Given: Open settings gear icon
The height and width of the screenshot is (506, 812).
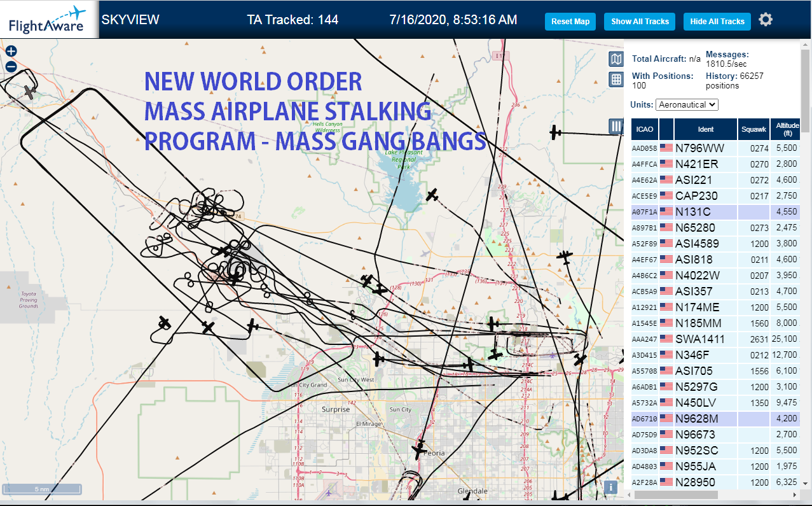Looking at the screenshot, I should point(766,20).
